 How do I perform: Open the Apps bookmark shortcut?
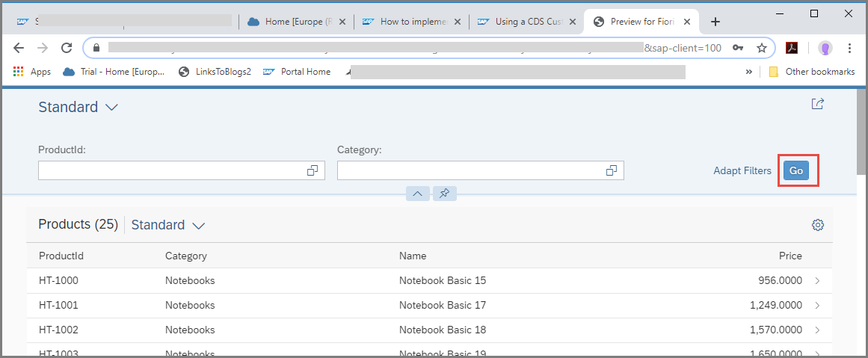tap(32, 72)
